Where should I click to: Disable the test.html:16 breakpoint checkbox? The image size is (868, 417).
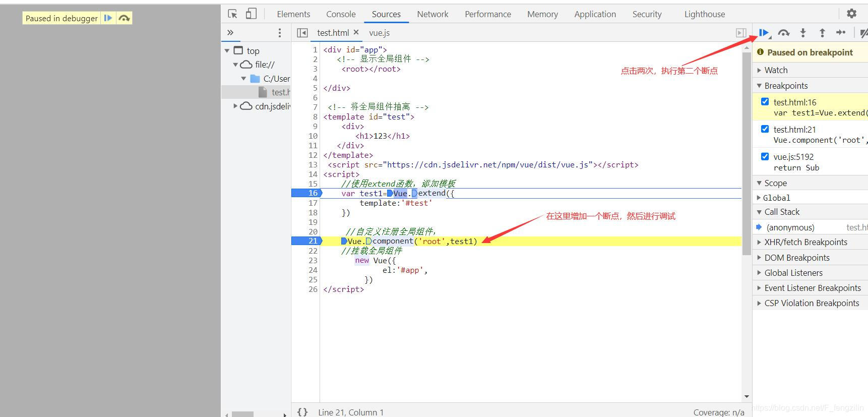tap(765, 101)
